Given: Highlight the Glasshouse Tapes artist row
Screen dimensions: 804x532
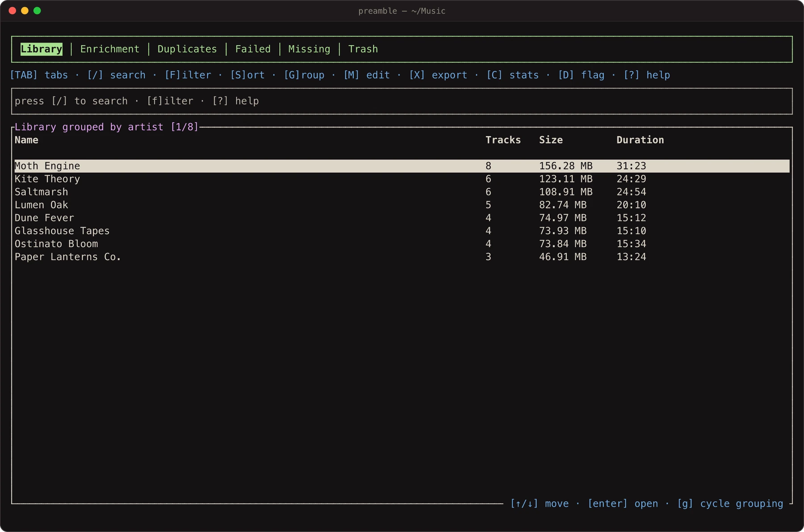Looking at the screenshot, I should coord(402,231).
